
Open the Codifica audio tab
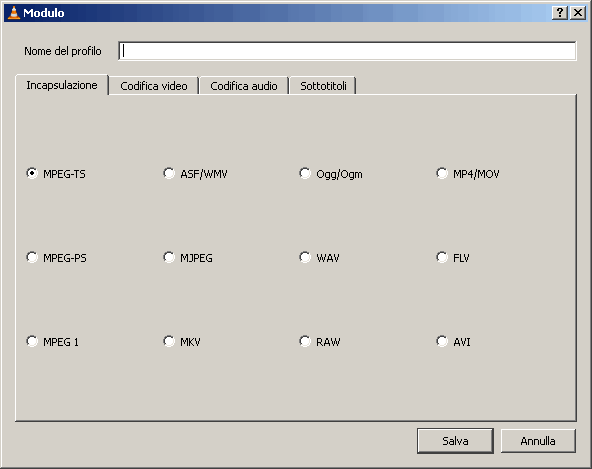coord(244,86)
